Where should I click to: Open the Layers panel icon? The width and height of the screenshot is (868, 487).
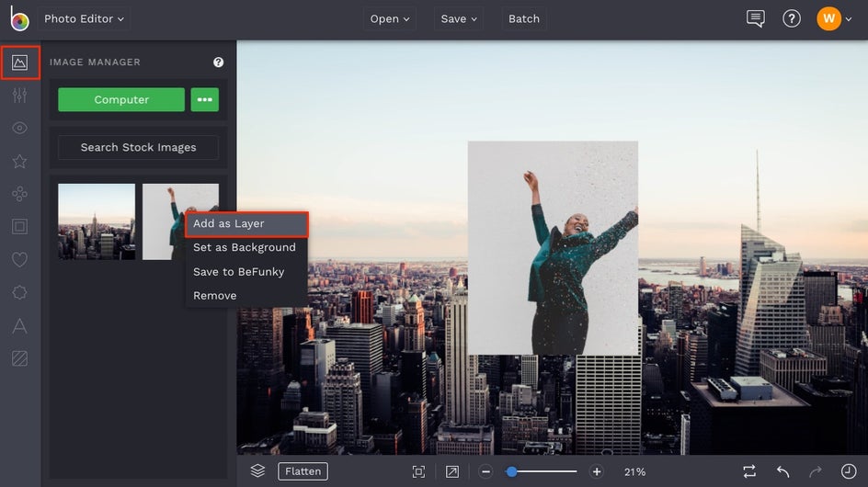257,470
